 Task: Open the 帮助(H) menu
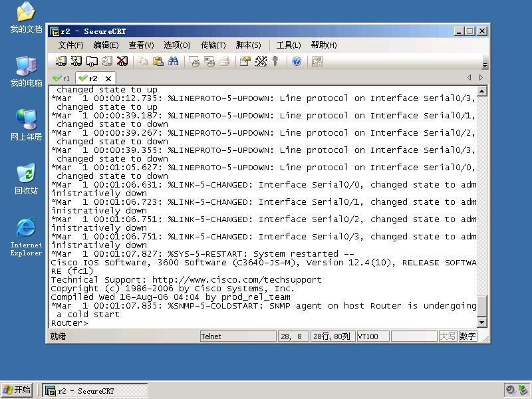(324, 45)
